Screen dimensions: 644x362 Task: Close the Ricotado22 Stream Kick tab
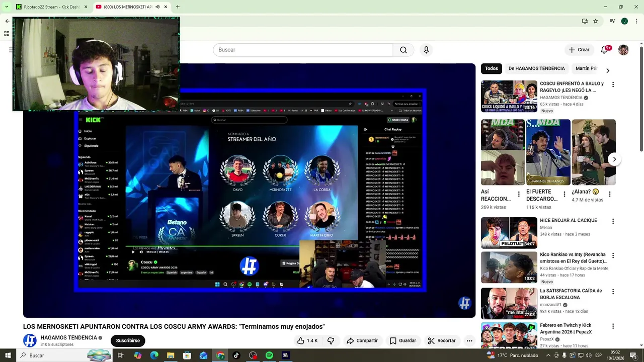click(86, 7)
